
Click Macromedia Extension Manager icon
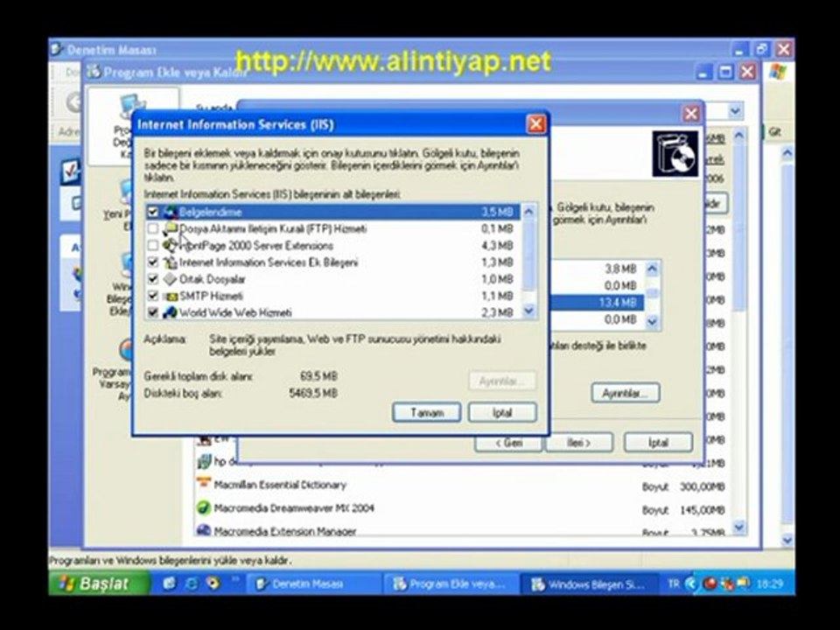pyautogui.click(x=204, y=530)
